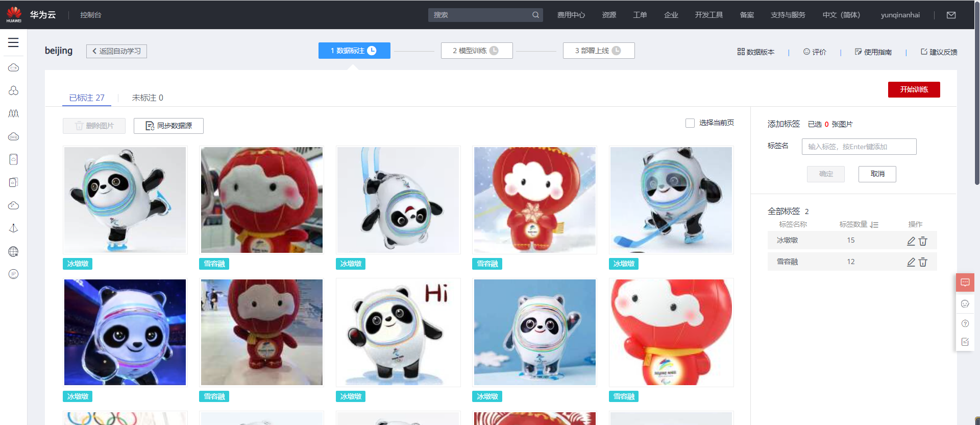Click the search magnifier icon
The height and width of the screenshot is (425, 980).
pyautogui.click(x=535, y=15)
